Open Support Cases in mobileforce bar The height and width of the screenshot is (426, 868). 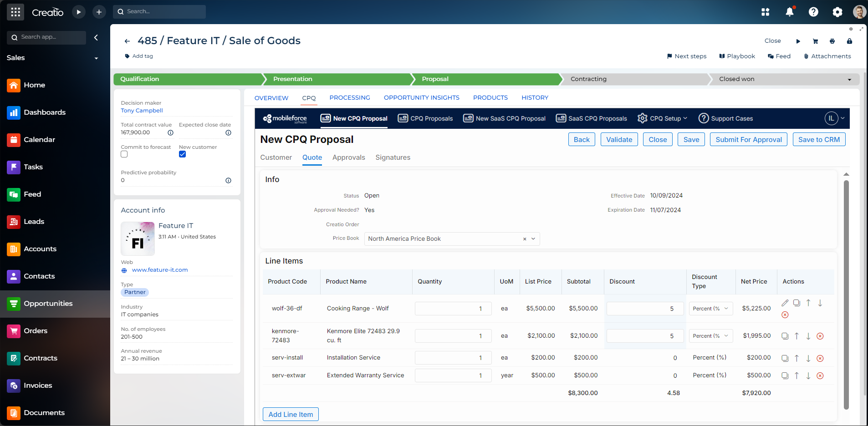point(726,118)
